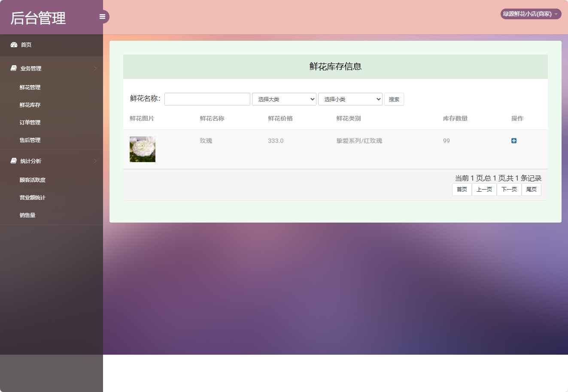The width and height of the screenshot is (568, 392).
Task: Click the dashboard icon beside 首页
Action: [x=14, y=45]
